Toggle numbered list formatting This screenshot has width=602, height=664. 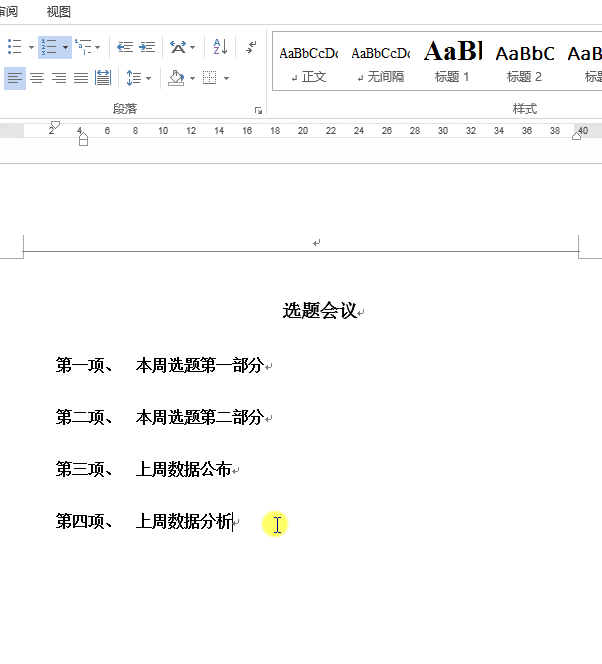click(x=49, y=47)
